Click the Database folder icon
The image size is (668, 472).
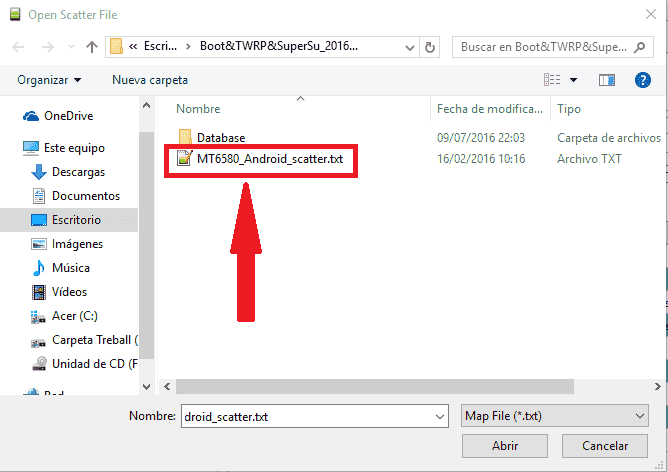tap(185, 137)
